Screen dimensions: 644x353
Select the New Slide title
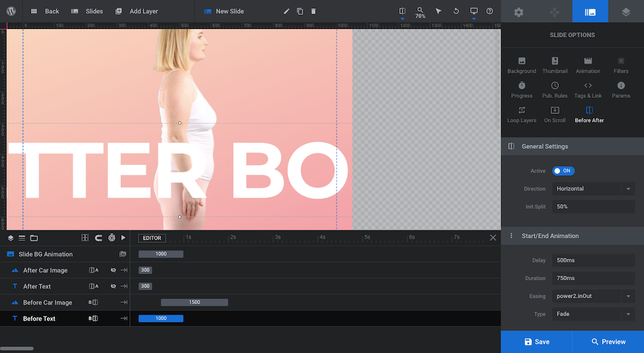[230, 11]
